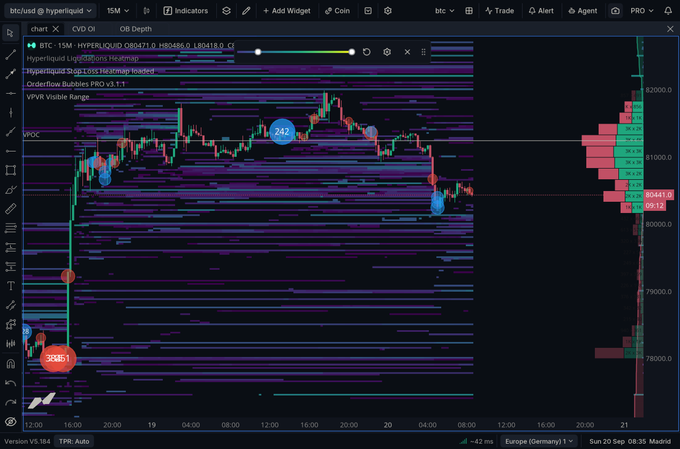
Task: Click the VPVR Visible Range label
Action: coord(58,97)
